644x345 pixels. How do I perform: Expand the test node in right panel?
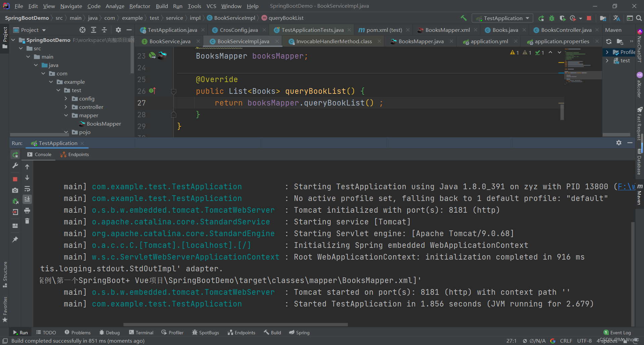click(608, 61)
